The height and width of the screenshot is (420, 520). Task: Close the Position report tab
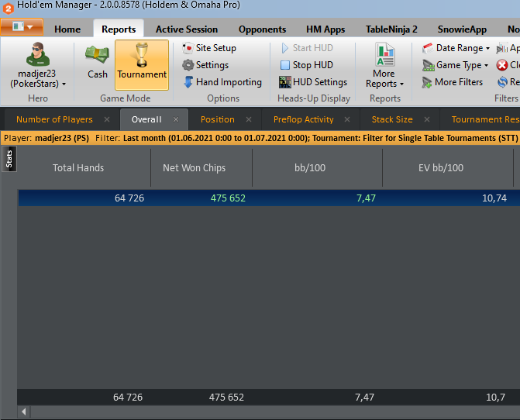249,119
